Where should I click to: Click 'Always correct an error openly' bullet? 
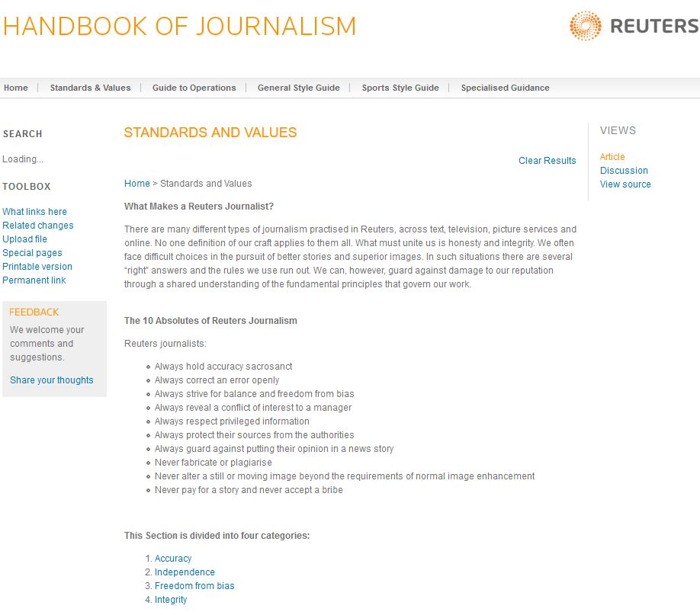217,380
